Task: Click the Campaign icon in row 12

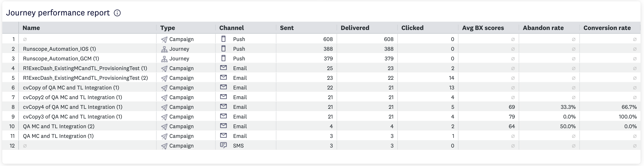Action: tap(164, 146)
